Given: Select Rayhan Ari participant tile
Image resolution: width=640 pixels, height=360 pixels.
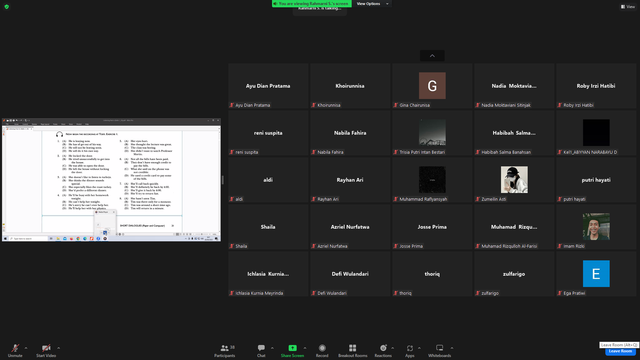Looking at the screenshot, I should [350, 180].
